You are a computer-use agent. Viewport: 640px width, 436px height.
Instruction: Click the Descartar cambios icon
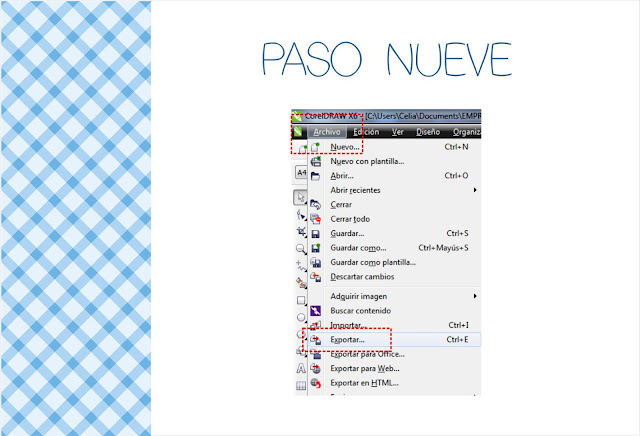click(x=316, y=277)
